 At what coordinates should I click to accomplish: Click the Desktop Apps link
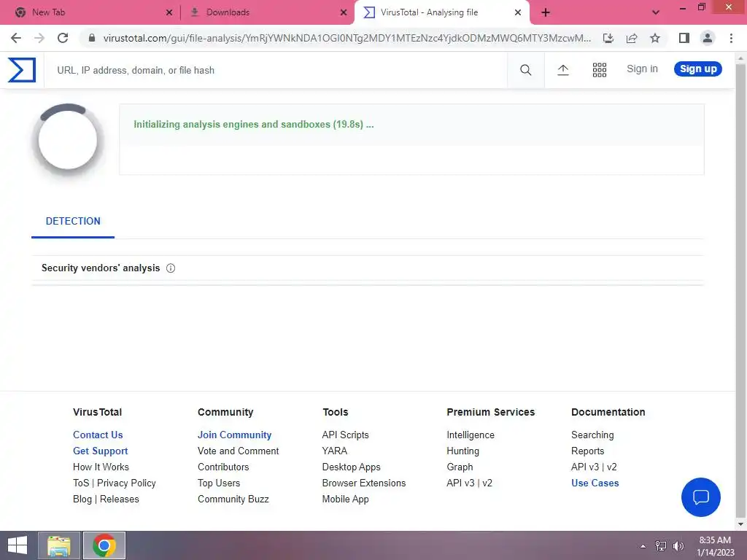pyautogui.click(x=351, y=467)
